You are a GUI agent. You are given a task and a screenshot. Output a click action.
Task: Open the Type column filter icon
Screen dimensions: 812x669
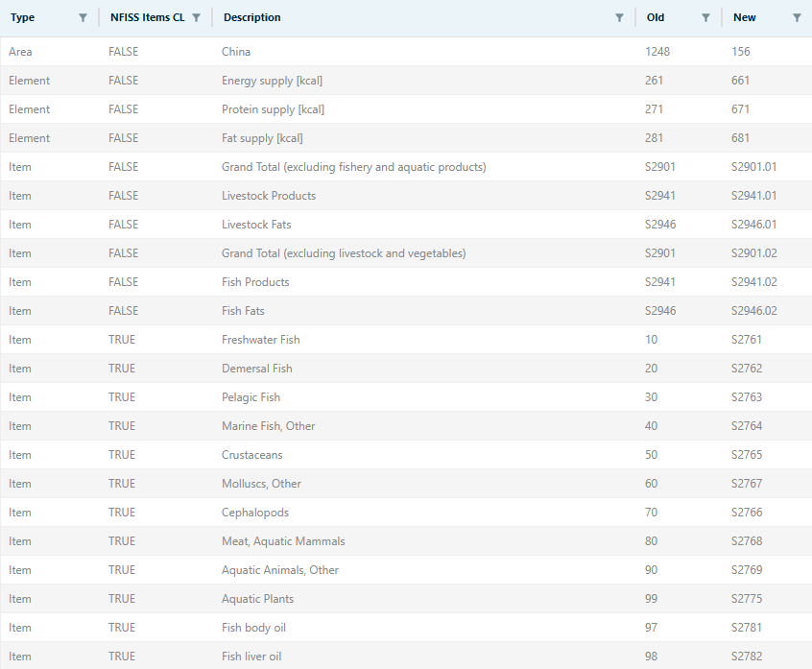tap(83, 17)
